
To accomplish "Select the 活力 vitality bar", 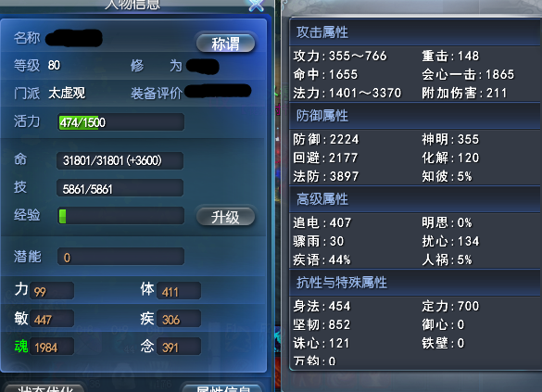I will (120, 122).
